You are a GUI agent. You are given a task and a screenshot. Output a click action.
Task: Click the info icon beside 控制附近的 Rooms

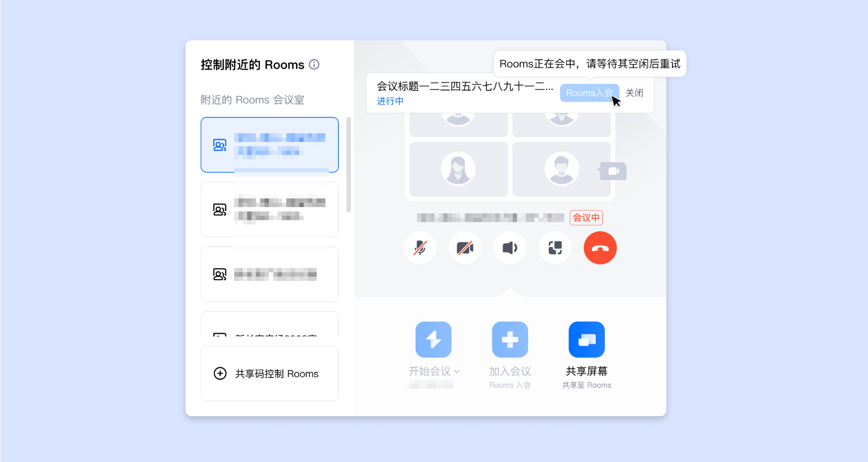pyautogui.click(x=314, y=64)
